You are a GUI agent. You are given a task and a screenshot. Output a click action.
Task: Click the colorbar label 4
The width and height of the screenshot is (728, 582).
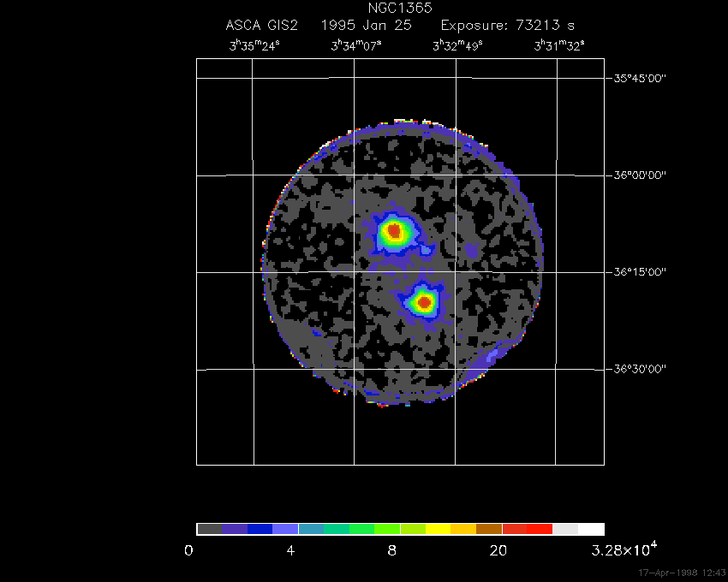(x=290, y=551)
